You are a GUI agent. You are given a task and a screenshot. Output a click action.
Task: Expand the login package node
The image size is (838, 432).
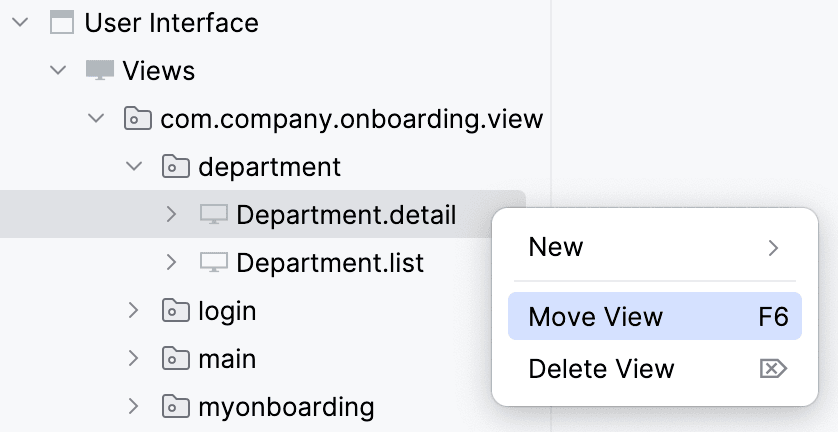tap(134, 310)
